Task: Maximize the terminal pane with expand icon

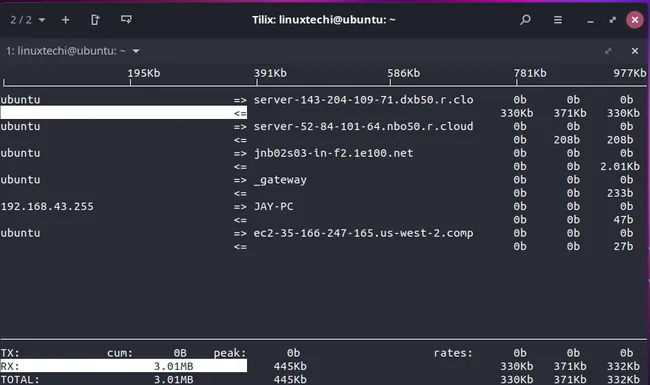Action: tap(608, 51)
